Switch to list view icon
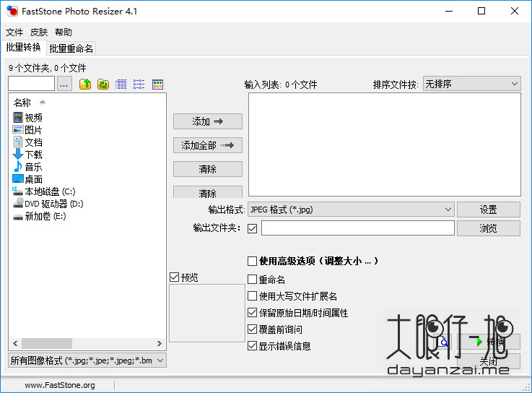The width and height of the screenshot is (532, 393). click(x=139, y=84)
